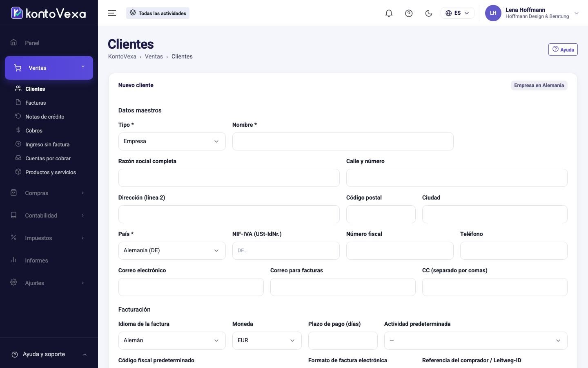Open Ingreso sin factura page

click(x=47, y=144)
